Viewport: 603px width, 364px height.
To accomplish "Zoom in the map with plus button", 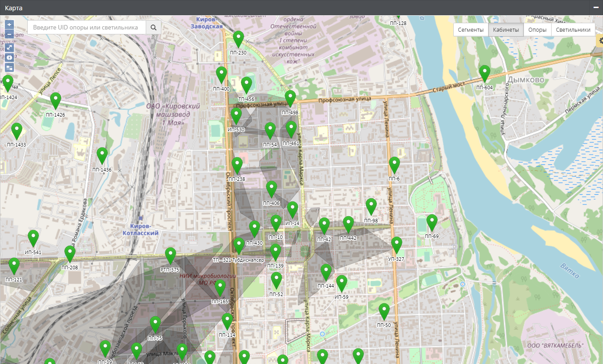I will (x=10, y=24).
